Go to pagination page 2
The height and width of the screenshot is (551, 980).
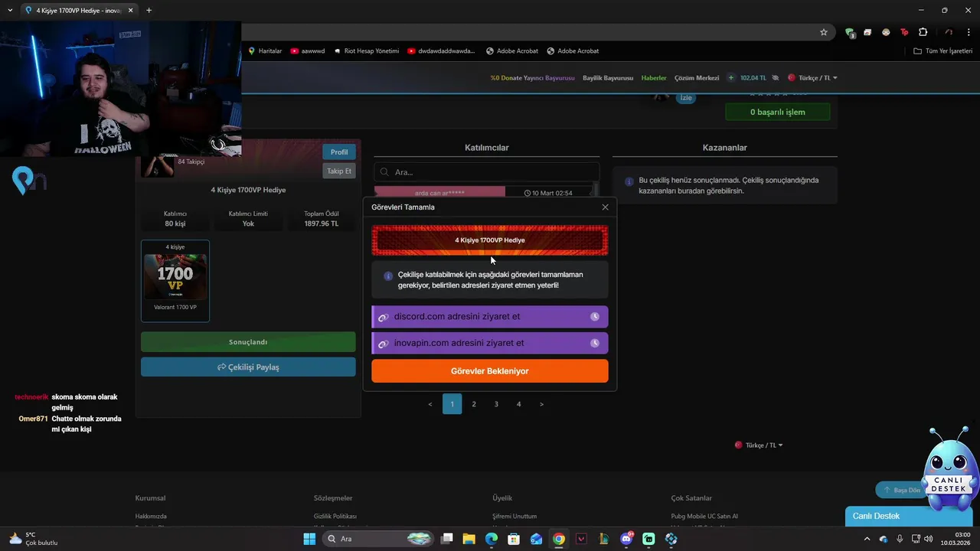(474, 404)
